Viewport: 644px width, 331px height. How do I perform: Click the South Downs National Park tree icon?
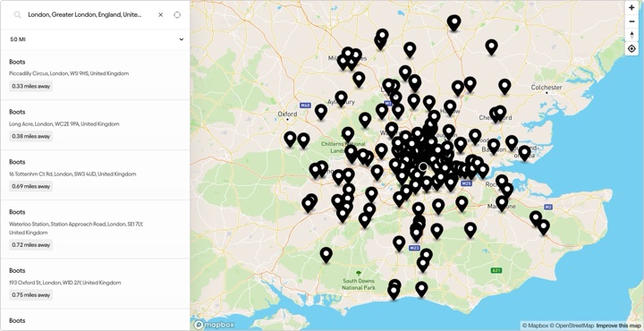pyautogui.click(x=359, y=273)
